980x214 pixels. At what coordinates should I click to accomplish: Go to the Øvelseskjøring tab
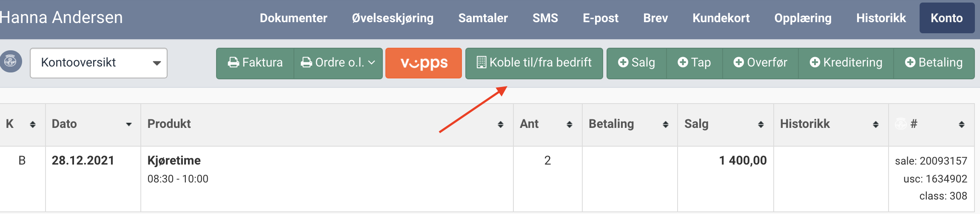click(393, 18)
